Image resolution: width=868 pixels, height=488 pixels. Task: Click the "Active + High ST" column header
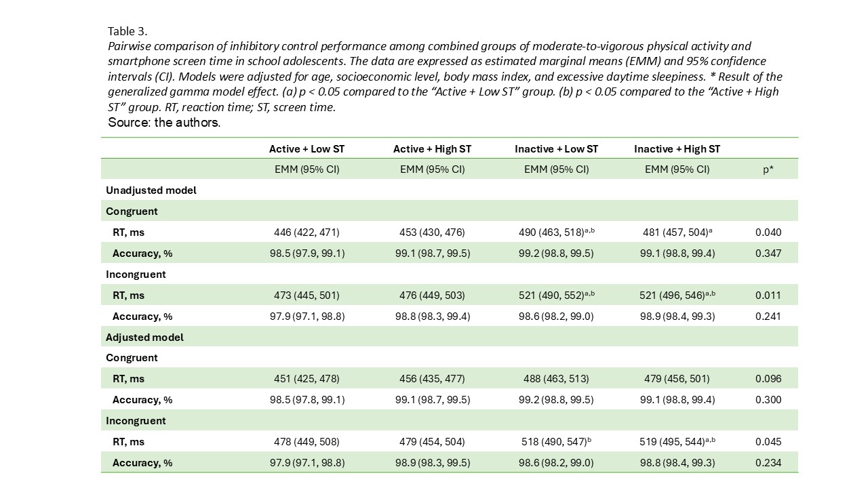coord(432,149)
